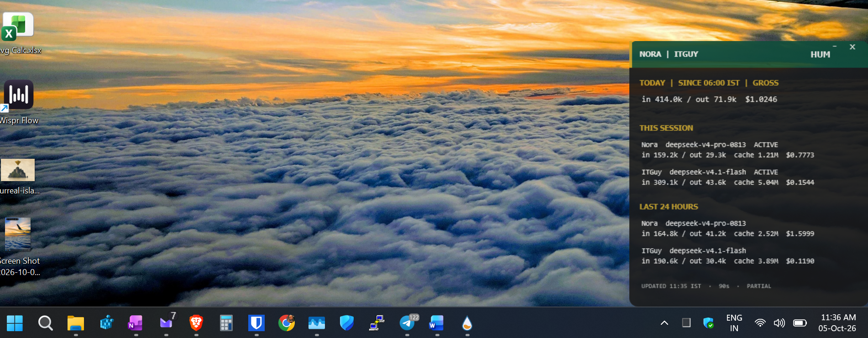Open the Brave browser from the taskbar
Image resolution: width=868 pixels, height=338 pixels.
(196, 323)
